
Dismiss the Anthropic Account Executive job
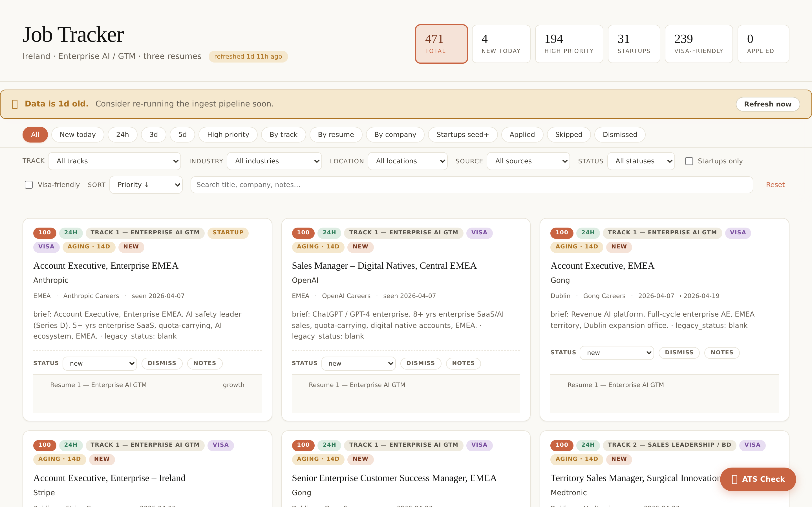[162, 363]
